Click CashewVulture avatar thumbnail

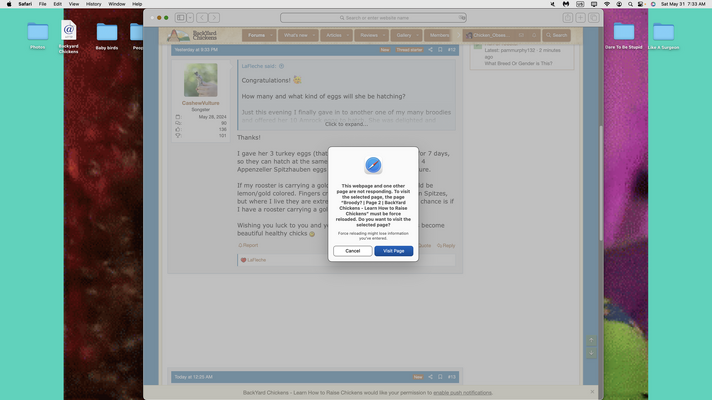tap(200, 80)
